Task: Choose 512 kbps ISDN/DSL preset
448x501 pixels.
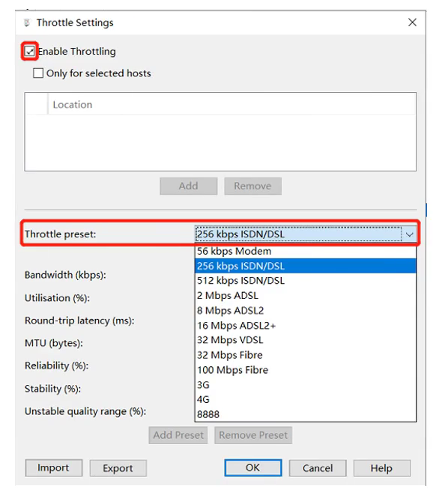Action: (306, 281)
